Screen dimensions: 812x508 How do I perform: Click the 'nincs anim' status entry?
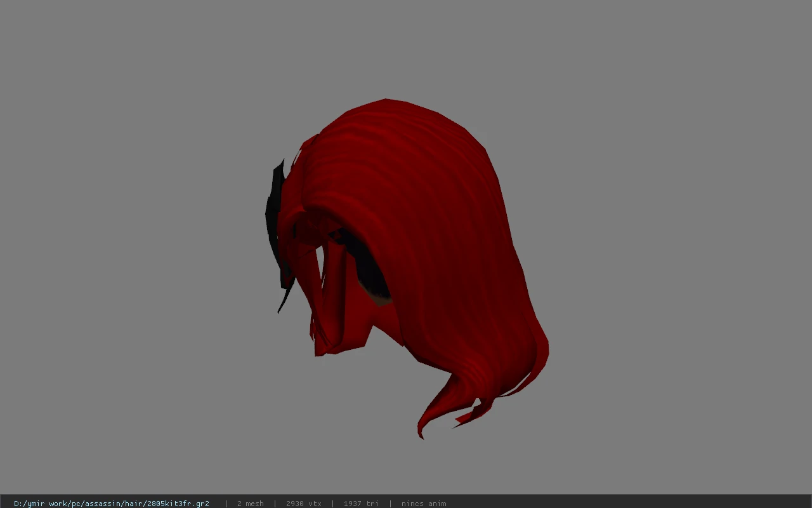(x=424, y=504)
